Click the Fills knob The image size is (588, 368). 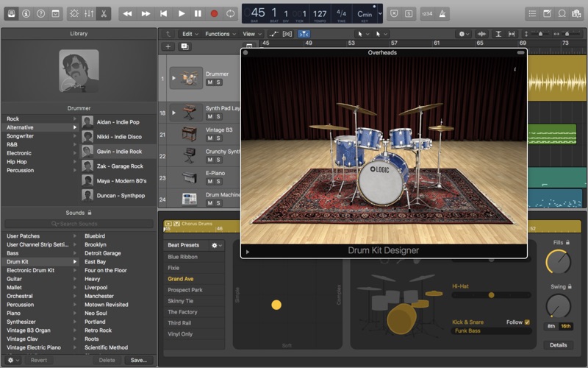coord(558,262)
